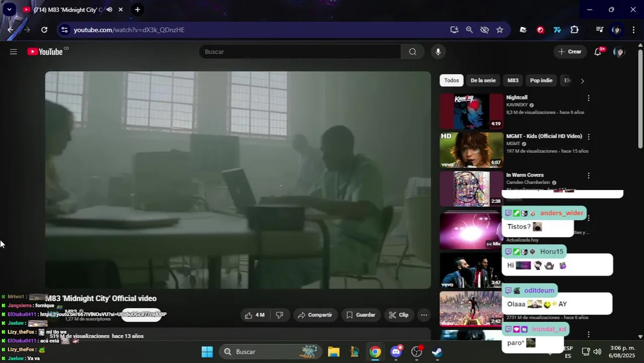Go back with the browser back arrow
Viewport: 644px width, 363px height.
(x=10, y=30)
